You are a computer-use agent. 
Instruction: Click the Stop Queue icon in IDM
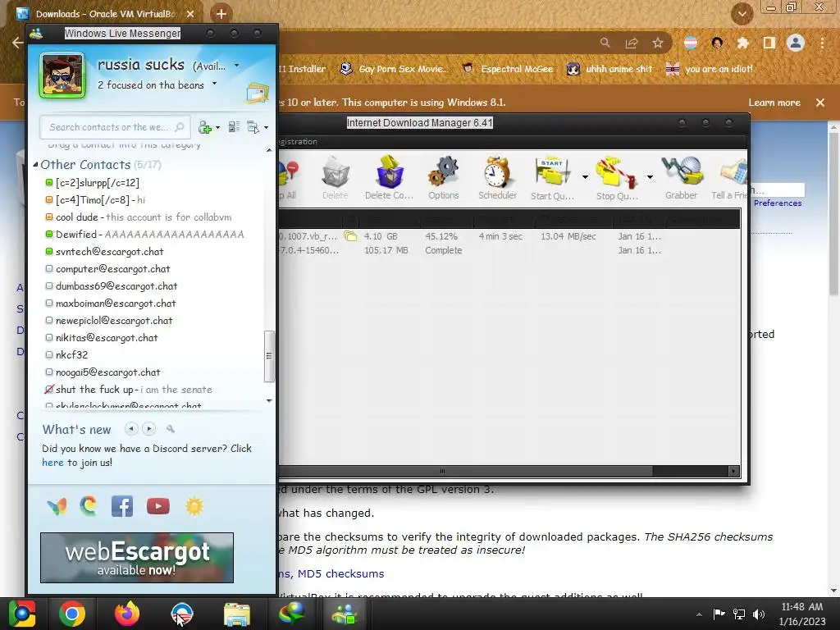[616, 177]
